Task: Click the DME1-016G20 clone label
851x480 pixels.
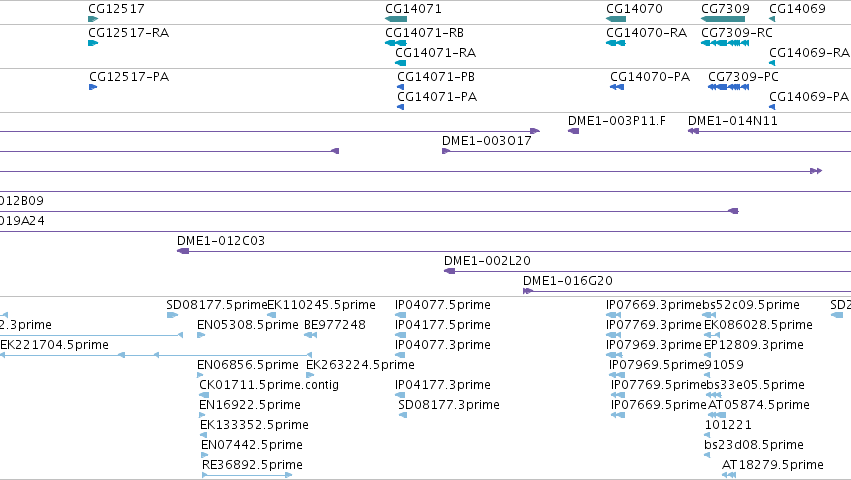Action: [568, 281]
